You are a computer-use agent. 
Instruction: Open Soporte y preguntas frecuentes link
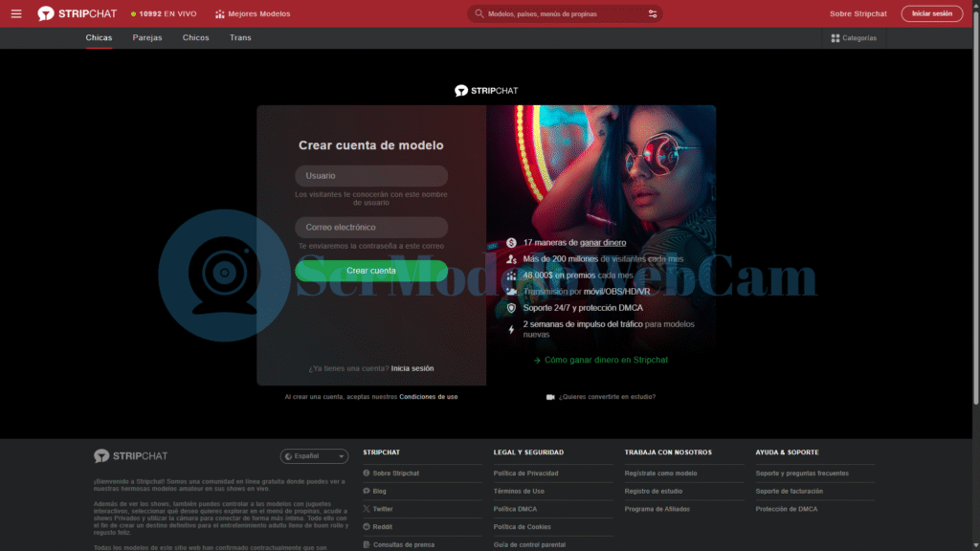[802, 474]
